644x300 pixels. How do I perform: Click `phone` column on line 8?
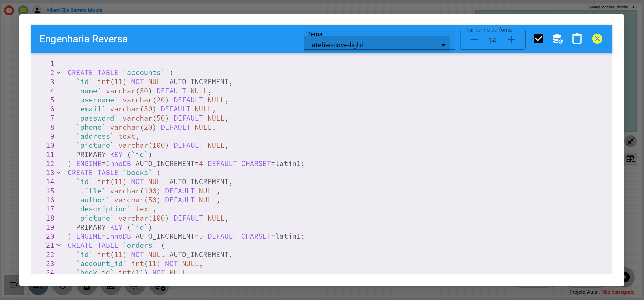(x=91, y=127)
